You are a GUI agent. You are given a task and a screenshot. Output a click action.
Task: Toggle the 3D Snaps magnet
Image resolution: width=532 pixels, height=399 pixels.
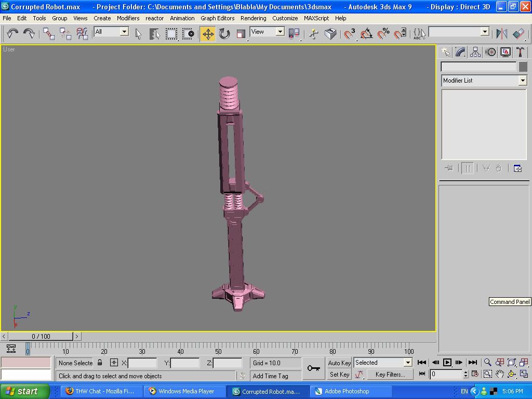coord(349,34)
